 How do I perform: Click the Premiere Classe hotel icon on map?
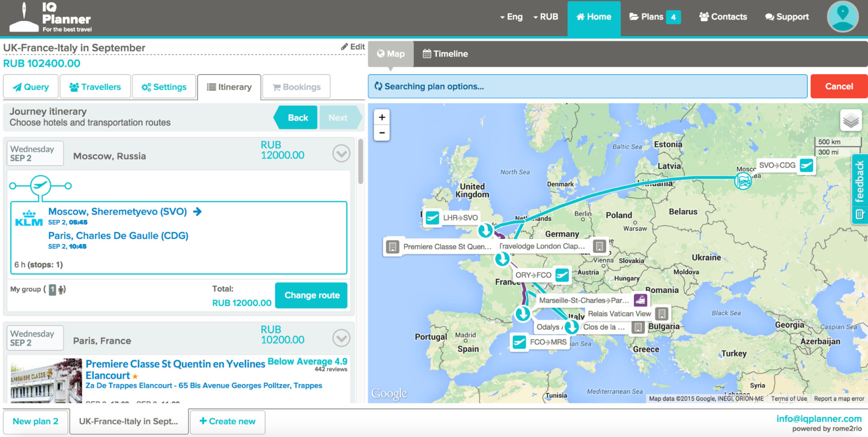(x=392, y=247)
